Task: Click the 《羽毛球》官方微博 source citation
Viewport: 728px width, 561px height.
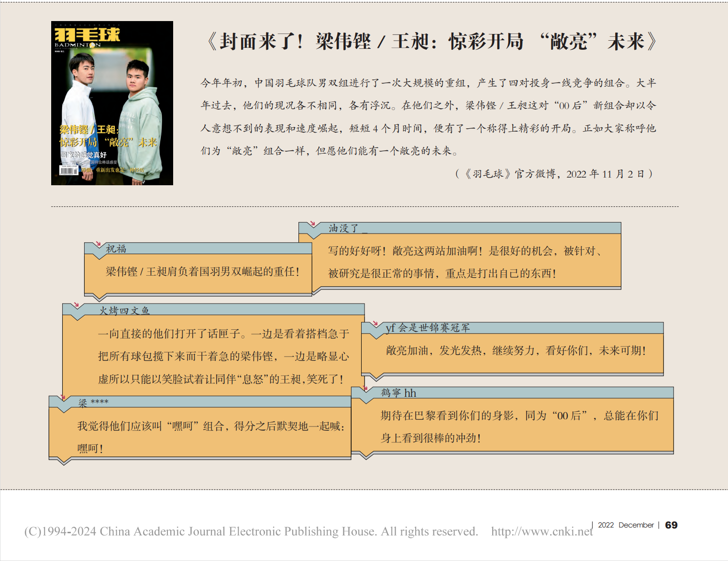Action: (x=554, y=174)
